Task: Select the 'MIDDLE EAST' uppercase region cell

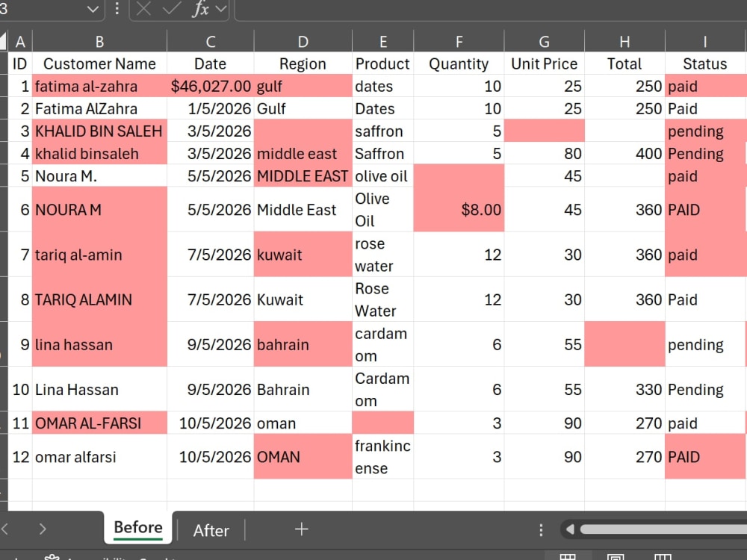Action: point(303,175)
